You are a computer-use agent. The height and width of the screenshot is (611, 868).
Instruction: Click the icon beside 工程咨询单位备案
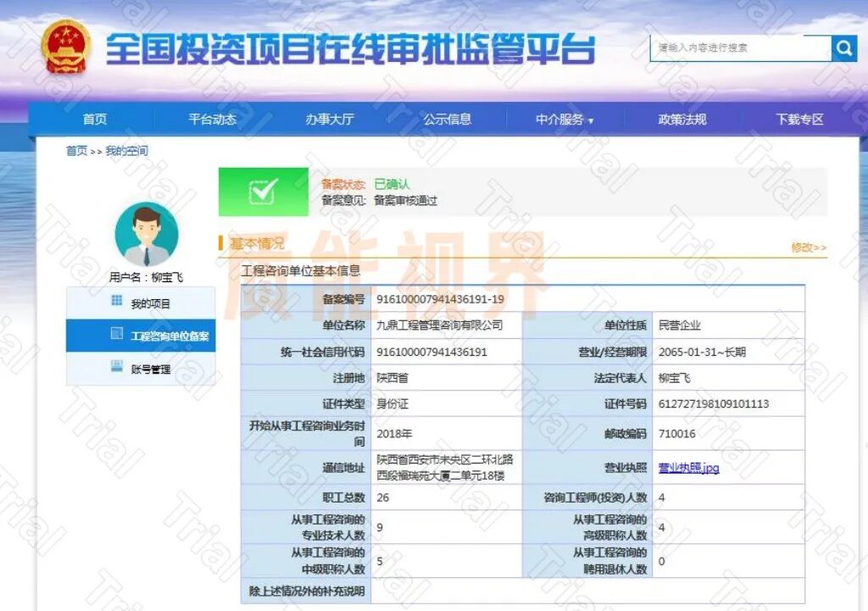(x=117, y=335)
